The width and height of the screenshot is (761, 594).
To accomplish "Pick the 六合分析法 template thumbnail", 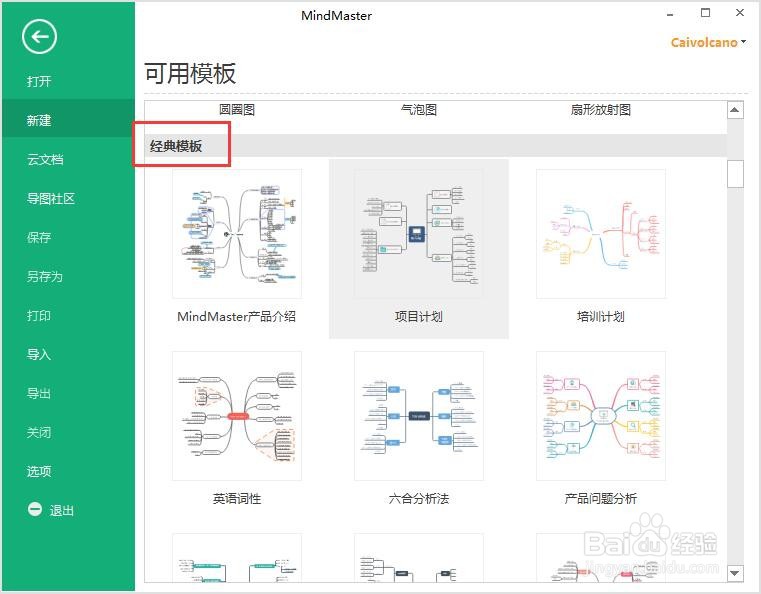I will click(419, 416).
